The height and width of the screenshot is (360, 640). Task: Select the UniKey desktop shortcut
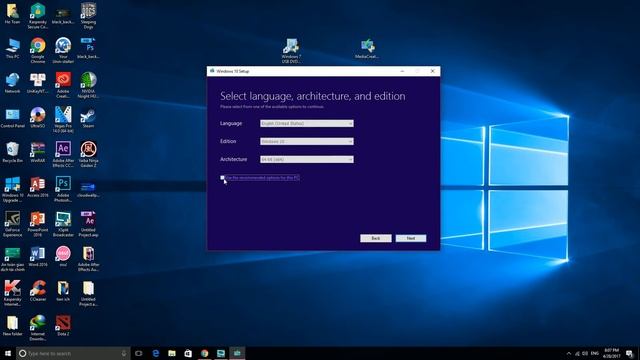click(x=38, y=83)
